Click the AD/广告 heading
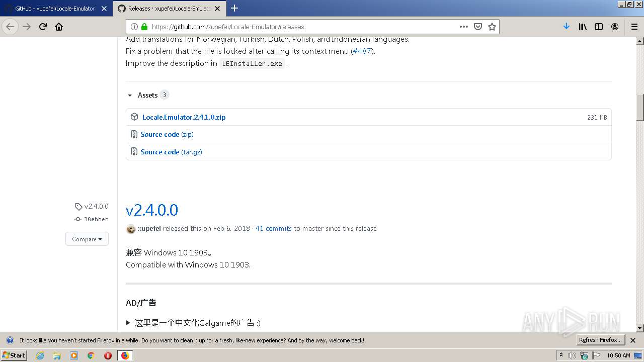 click(141, 303)
